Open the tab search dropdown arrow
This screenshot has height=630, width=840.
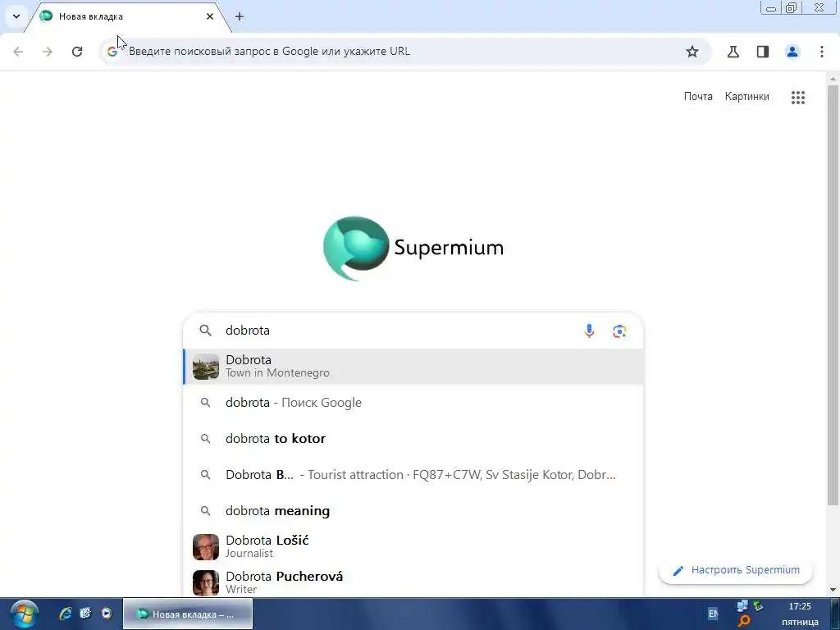tap(16, 16)
